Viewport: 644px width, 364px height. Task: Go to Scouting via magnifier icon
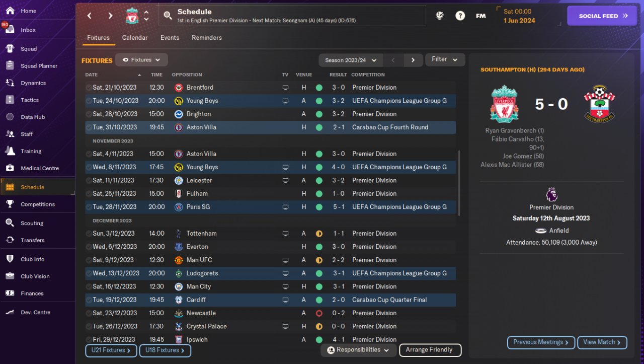point(10,223)
